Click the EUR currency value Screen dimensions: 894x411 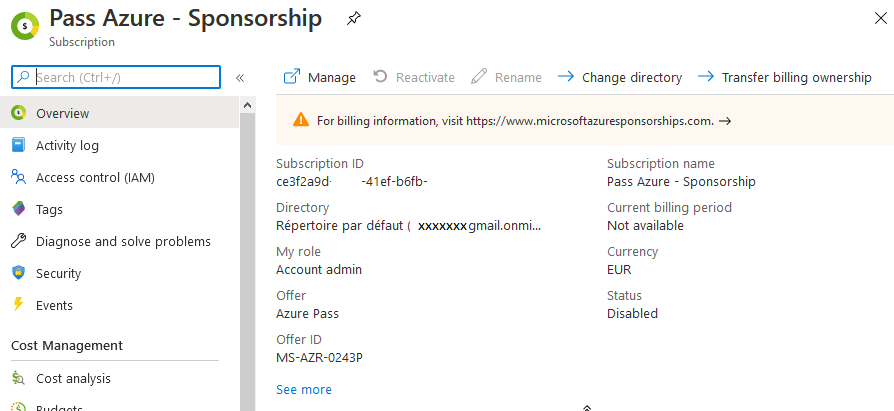tap(619, 270)
